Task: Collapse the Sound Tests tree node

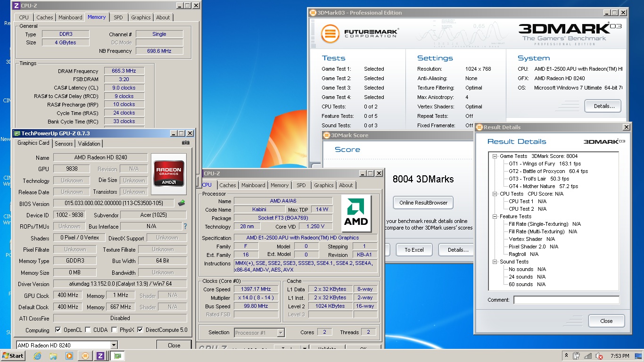Action: coord(495,262)
